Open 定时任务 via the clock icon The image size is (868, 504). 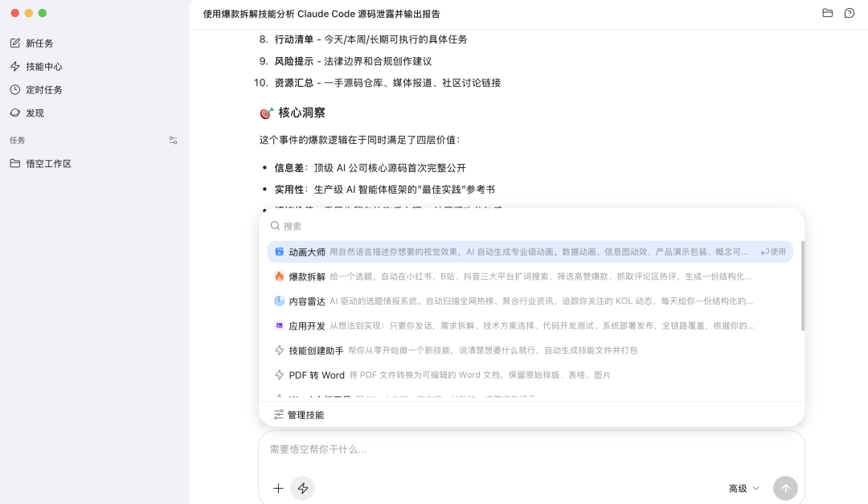click(15, 89)
